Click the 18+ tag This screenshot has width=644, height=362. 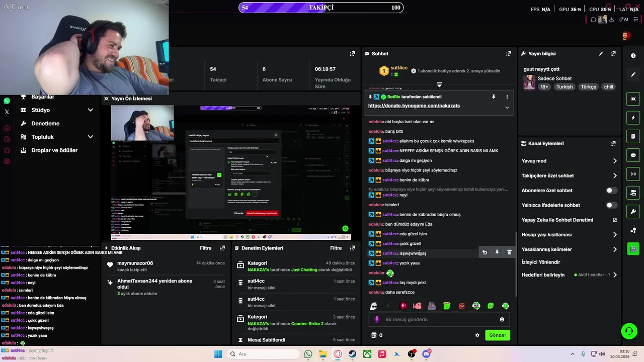tap(544, 86)
